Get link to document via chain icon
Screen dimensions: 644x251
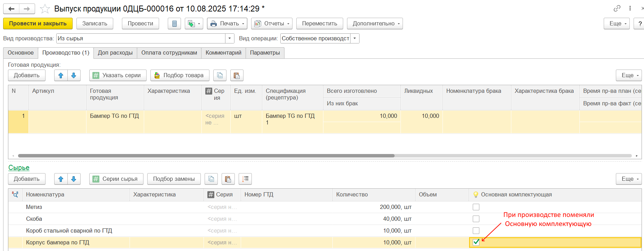pyautogui.click(x=617, y=8)
